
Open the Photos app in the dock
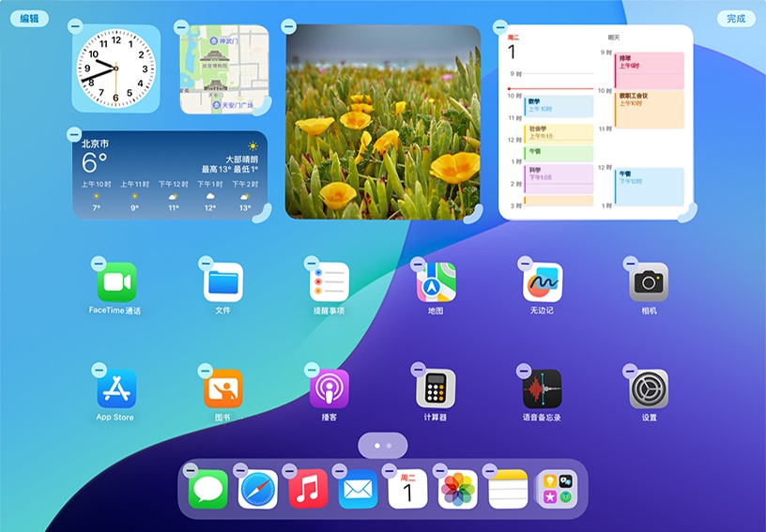click(x=458, y=490)
